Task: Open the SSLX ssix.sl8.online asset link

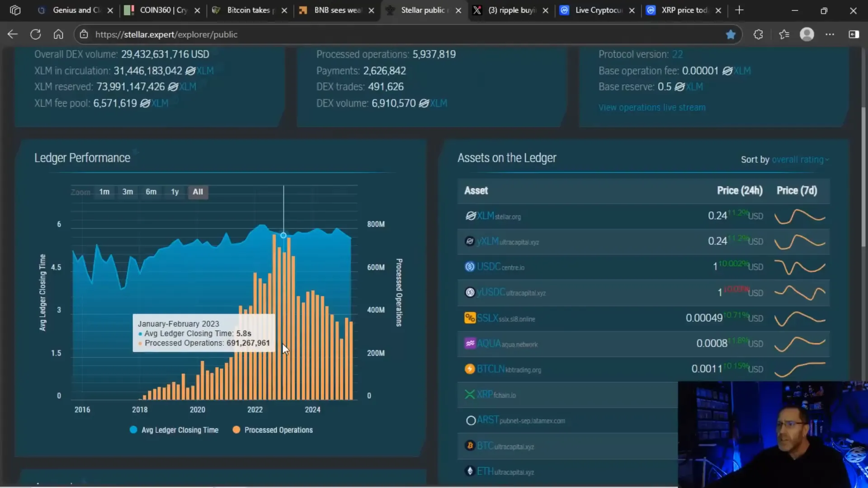Action: coord(506,319)
